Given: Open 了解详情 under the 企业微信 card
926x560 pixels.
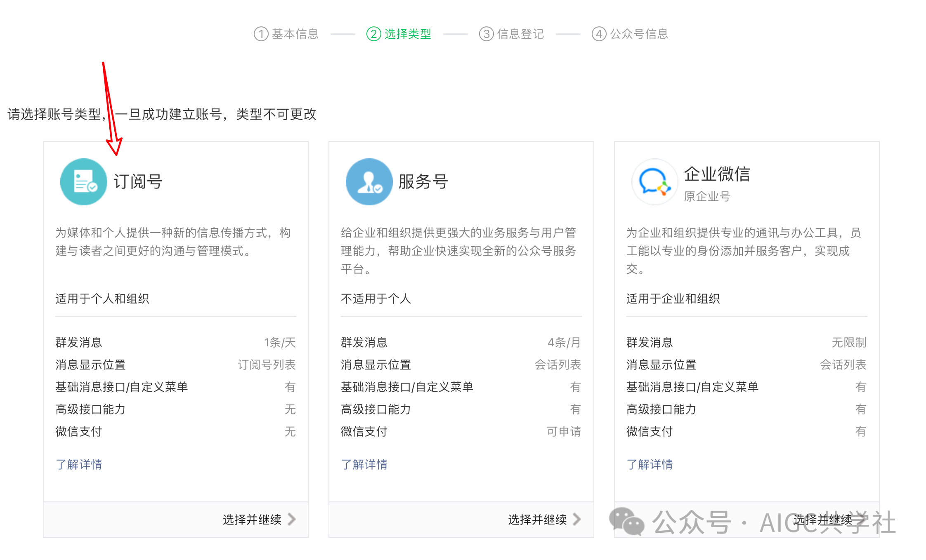Looking at the screenshot, I should pos(650,464).
